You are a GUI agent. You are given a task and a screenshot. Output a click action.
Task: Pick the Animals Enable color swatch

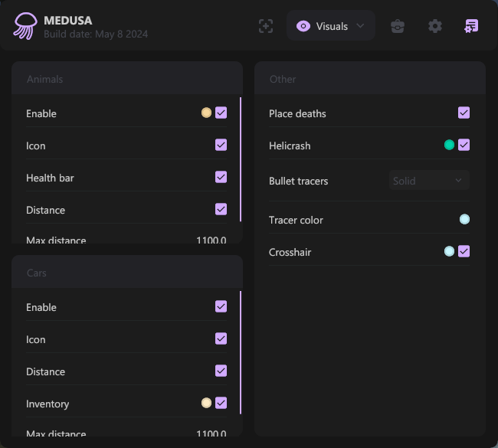[x=206, y=113]
